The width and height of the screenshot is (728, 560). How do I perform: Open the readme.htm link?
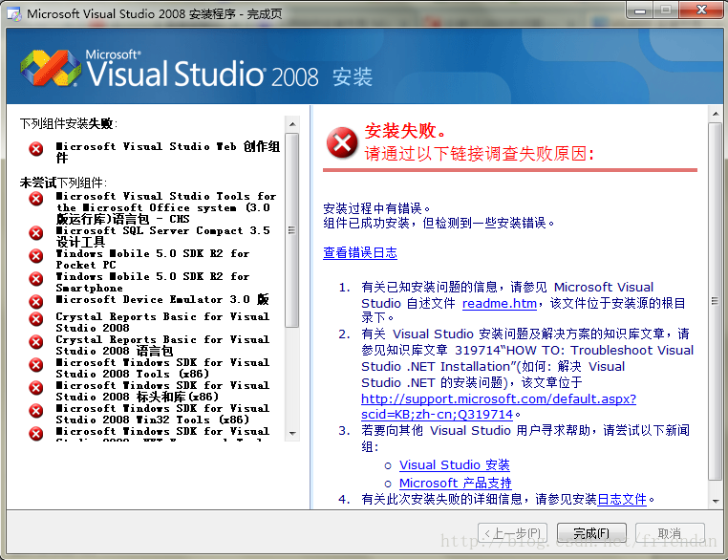click(x=500, y=303)
